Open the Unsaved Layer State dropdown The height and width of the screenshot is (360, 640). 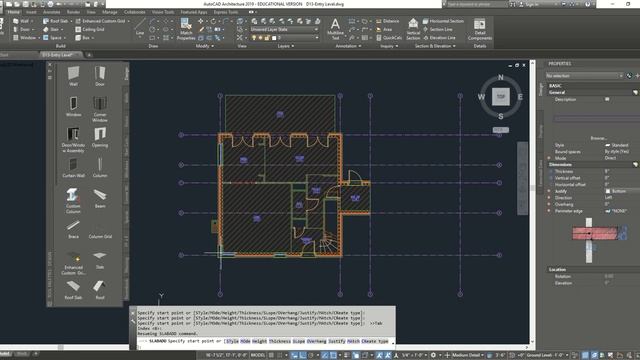coord(284,29)
